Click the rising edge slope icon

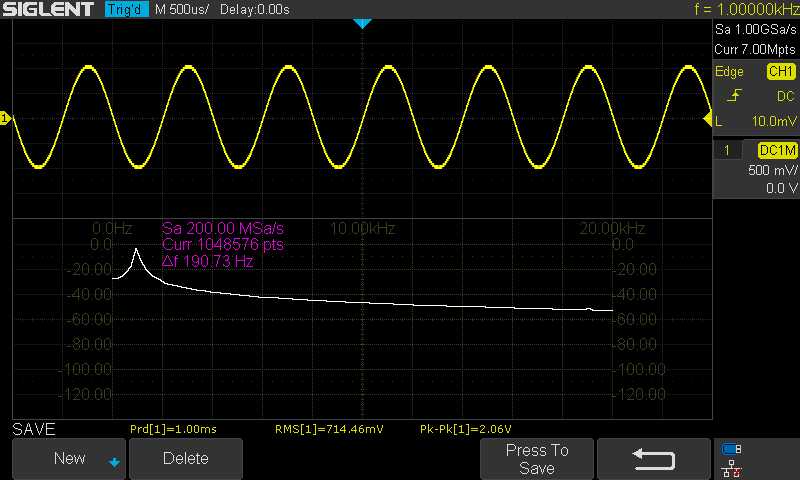pos(735,96)
